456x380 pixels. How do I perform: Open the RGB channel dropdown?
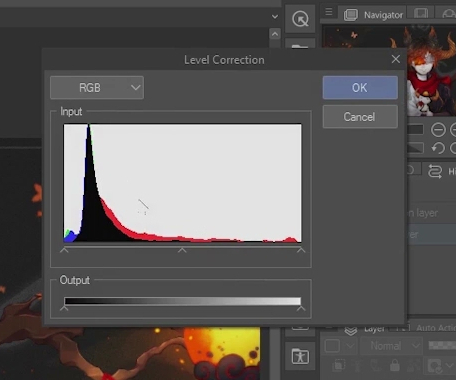tap(97, 88)
